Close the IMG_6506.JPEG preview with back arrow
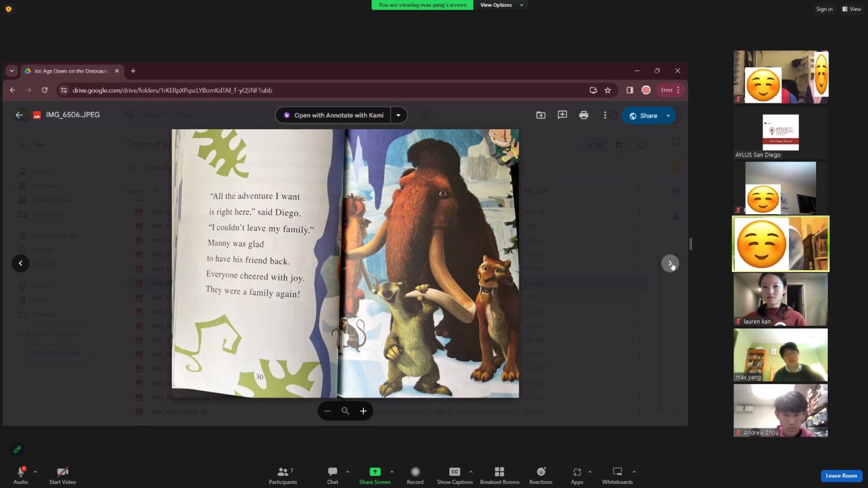Screen dimensions: 868x488 click(19, 115)
